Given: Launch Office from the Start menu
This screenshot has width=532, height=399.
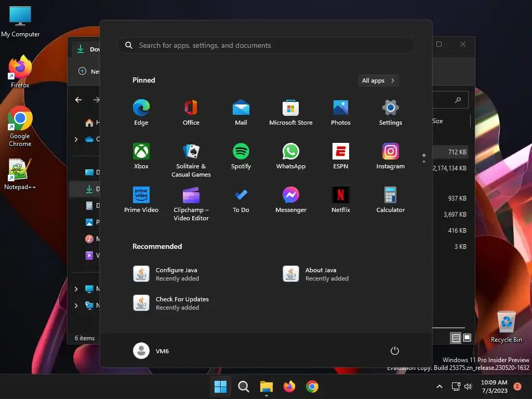Looking at the screenshot, I should pos(191,113).
